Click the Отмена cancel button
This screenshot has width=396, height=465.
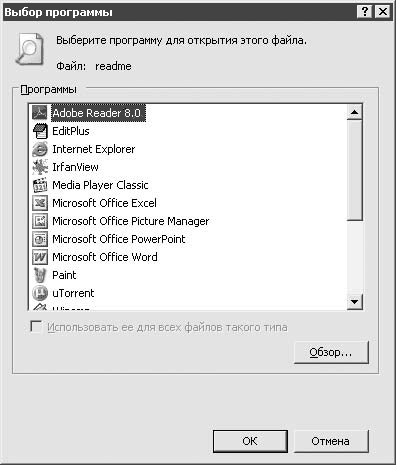[331, 441]
